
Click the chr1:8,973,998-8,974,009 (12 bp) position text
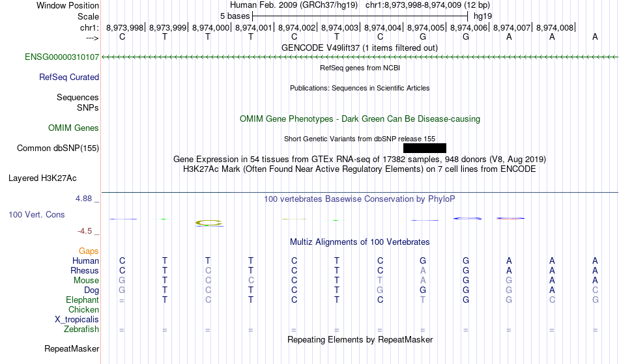[x=427, y=5]
